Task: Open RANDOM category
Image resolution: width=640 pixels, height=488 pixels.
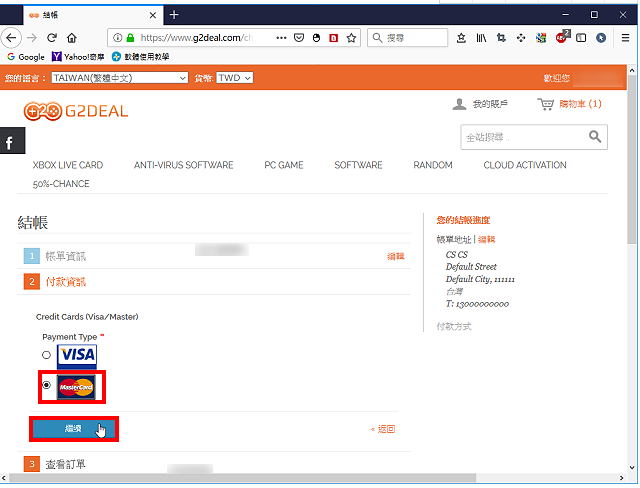Action: (x=433, y=165)
